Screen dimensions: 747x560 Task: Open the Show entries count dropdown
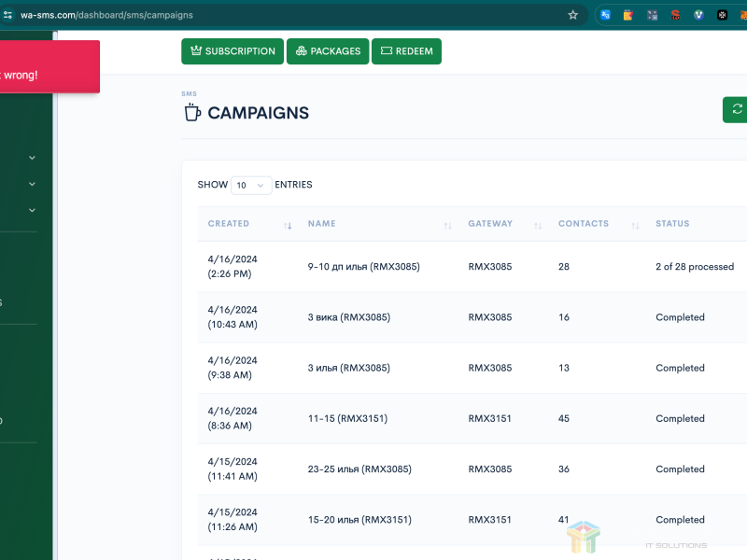[x=251, y=185]
